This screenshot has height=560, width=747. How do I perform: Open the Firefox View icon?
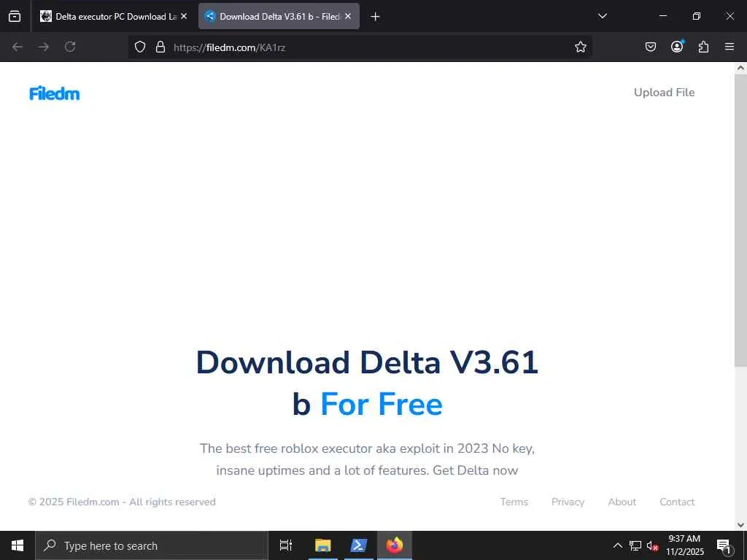tap(15, 16)
